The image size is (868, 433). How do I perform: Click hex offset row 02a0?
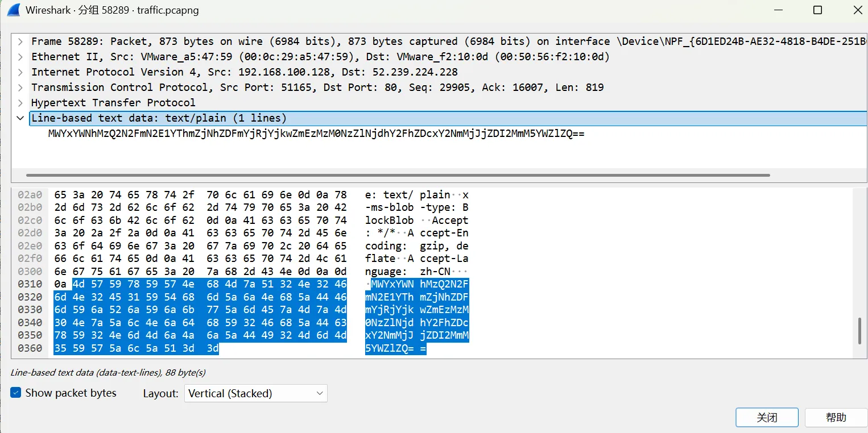coord(30,194)
